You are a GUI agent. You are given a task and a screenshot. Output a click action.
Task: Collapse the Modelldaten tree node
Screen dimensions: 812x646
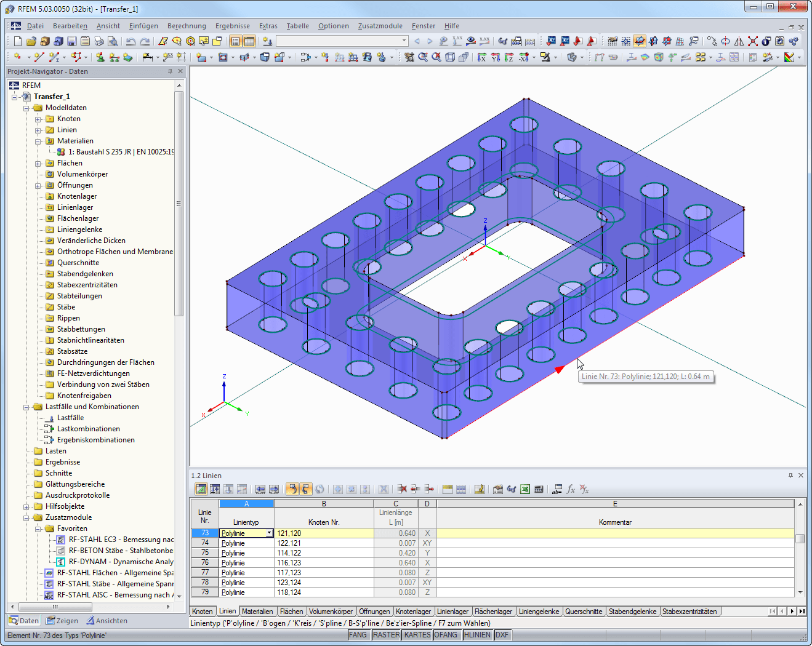point(26,108)
